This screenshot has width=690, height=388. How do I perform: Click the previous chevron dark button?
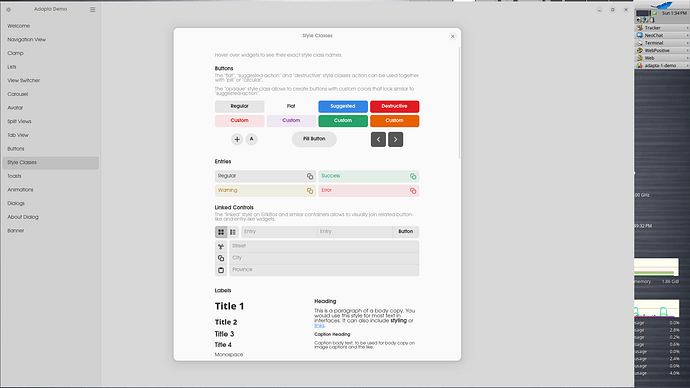378,139
